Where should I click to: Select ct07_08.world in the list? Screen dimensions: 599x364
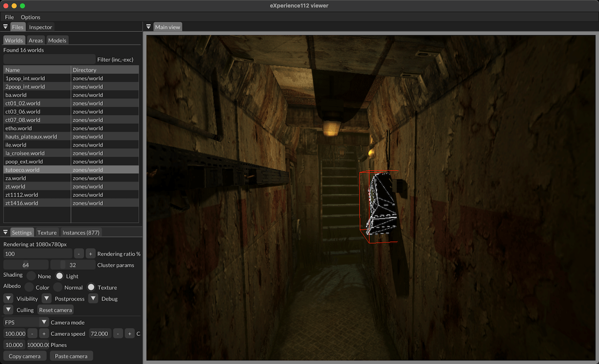[x=71, y=120]
